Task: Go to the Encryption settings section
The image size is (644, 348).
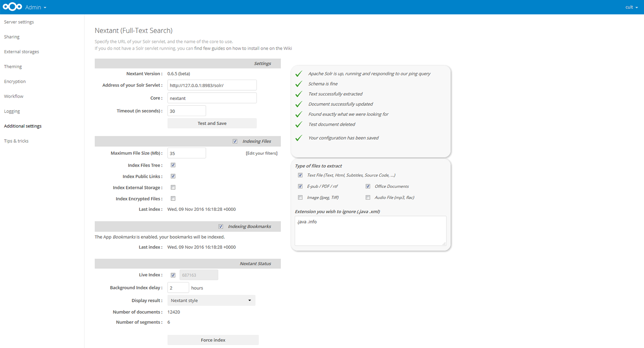Action: pyautogui.click(x=15, y=82)
